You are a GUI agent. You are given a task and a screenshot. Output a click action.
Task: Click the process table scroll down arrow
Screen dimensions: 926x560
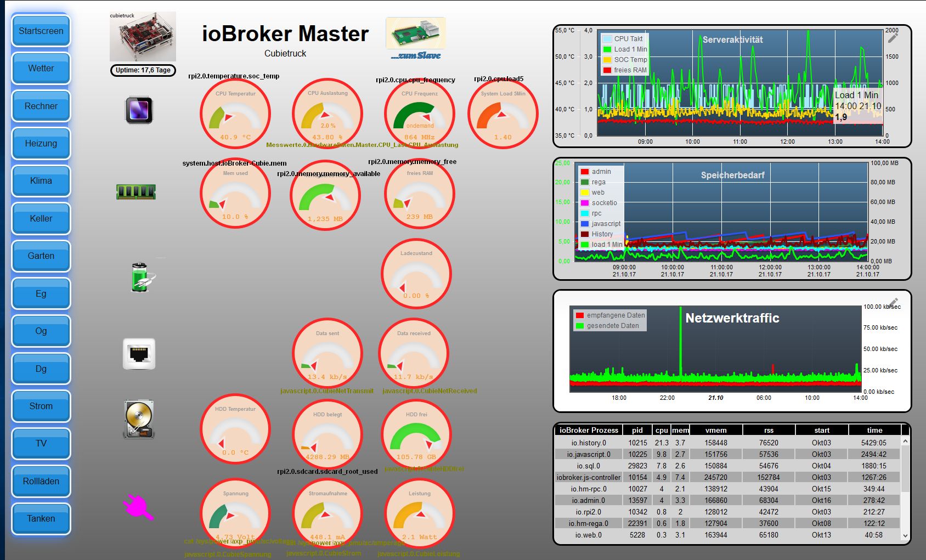(x=905, y=536)
